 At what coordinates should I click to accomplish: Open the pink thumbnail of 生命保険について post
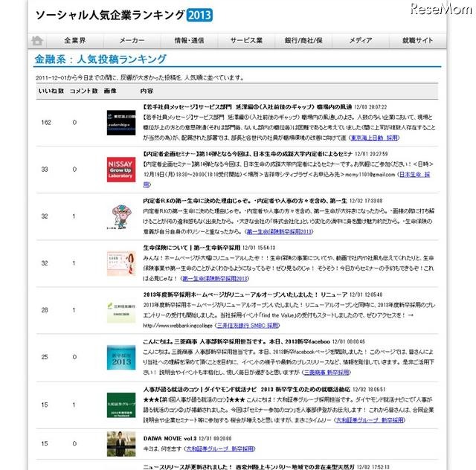[x=121, y=263]
